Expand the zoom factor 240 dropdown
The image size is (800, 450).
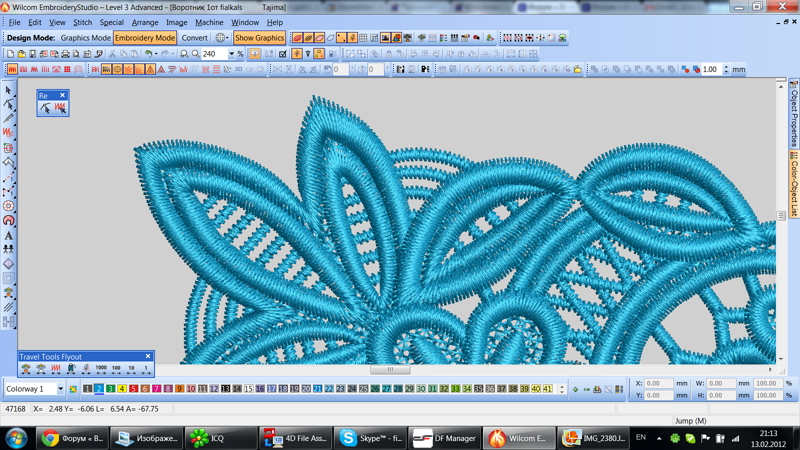click(231, 54)
